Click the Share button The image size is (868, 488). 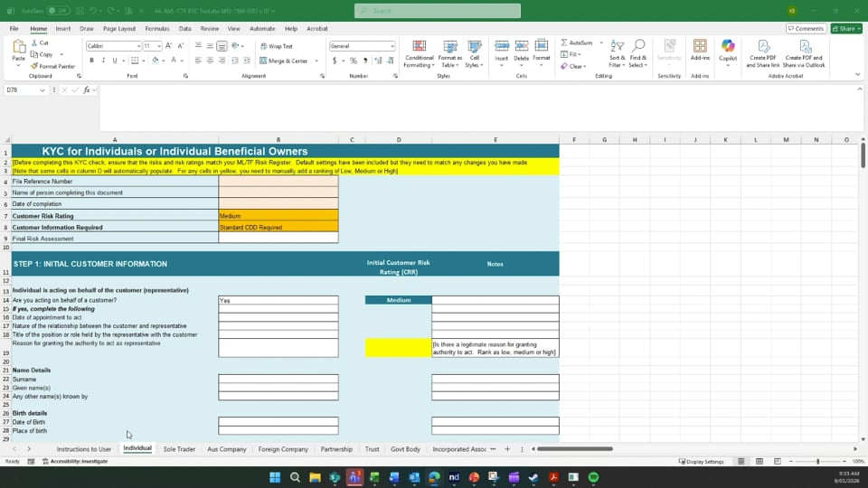point(846,29)
